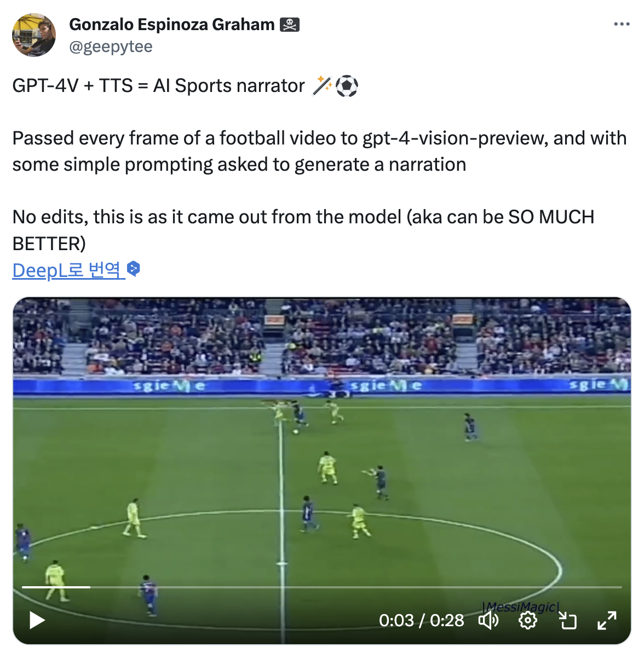Mute the video with the speaker icon
This screenshot has height=659, width=644.
488,621
